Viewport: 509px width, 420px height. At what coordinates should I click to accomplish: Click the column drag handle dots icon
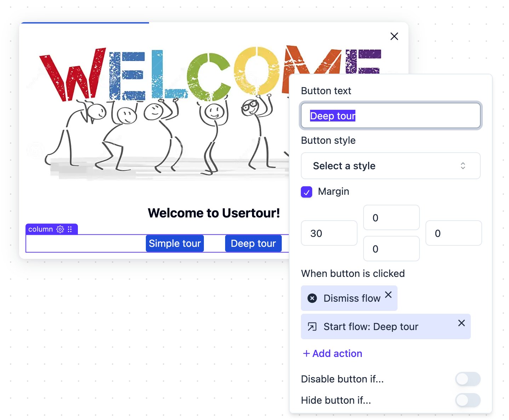pyautogui.click(x=70, y=229)
